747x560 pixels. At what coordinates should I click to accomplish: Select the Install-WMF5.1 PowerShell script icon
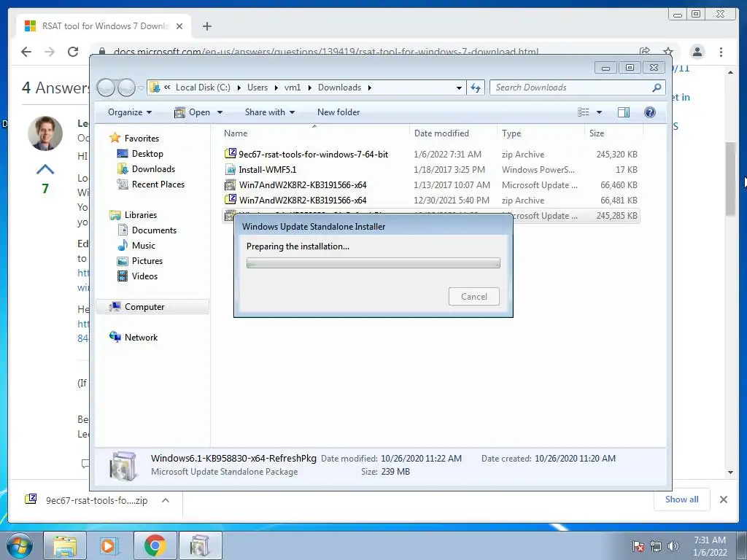pos(231,169)
